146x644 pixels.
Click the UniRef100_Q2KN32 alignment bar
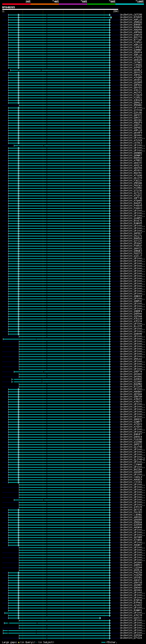61,379
